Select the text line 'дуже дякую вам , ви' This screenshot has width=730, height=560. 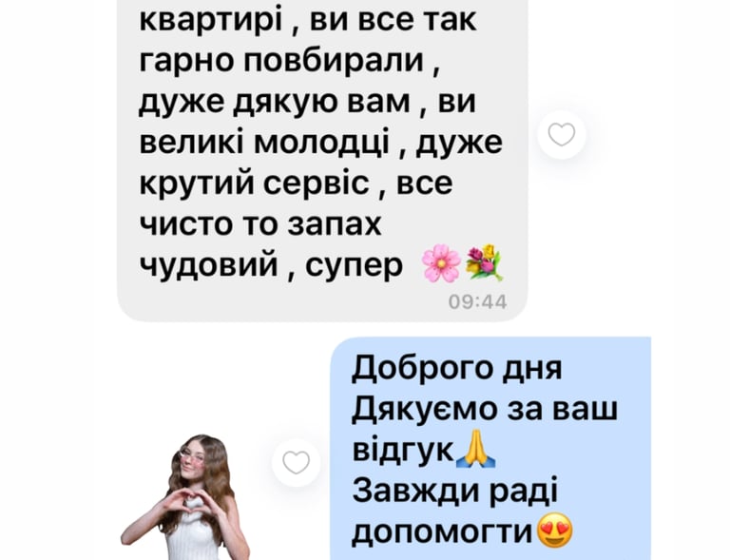pos(307,103)
